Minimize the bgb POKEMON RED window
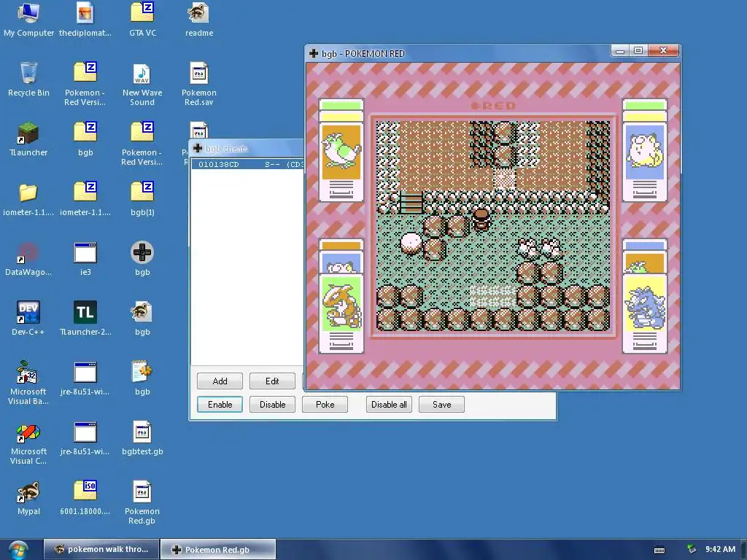The height and width of the screenshot is (560, 747). point(620,50)
